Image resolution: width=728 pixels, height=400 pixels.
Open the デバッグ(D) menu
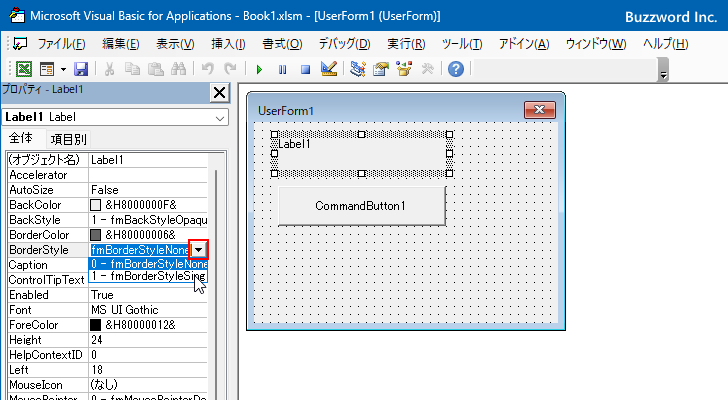(x=344, y=44)
